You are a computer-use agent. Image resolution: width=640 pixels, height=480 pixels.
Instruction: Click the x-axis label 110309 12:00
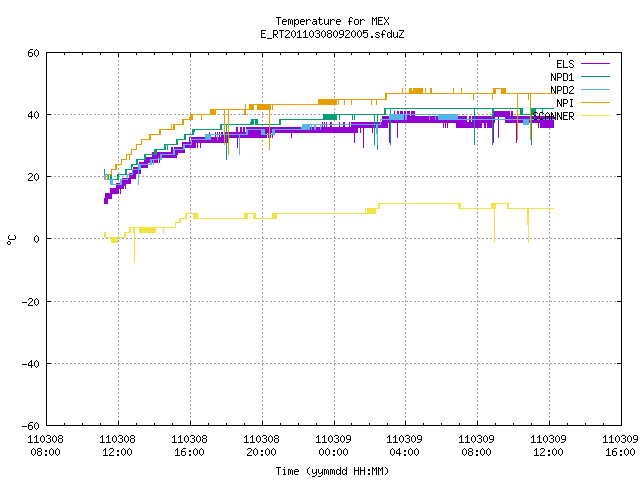tap(548, 446)
